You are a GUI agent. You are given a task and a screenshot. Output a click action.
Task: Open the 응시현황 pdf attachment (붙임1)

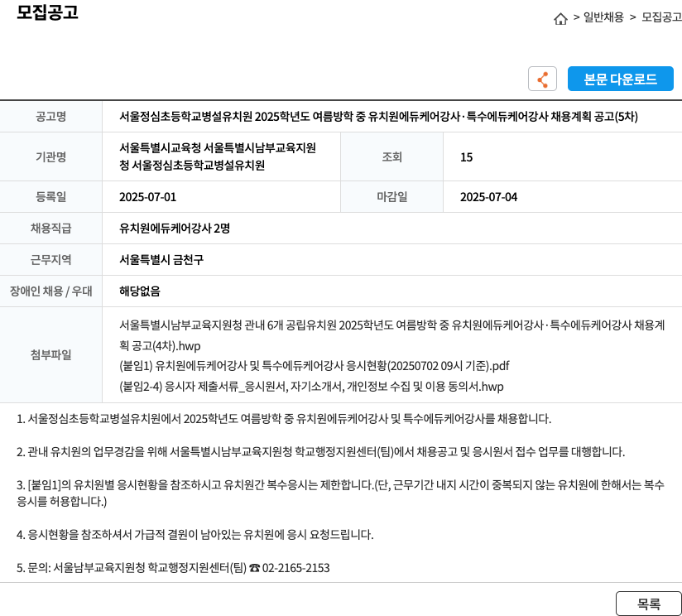[314, 366]
